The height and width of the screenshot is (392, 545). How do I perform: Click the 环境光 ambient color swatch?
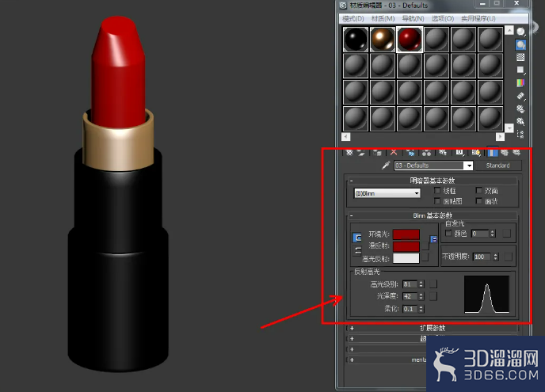406,234
